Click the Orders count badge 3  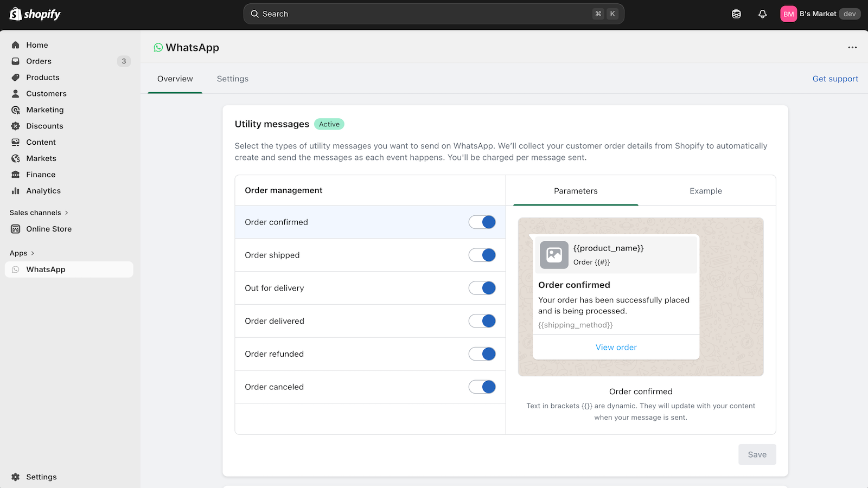[124, 61]
